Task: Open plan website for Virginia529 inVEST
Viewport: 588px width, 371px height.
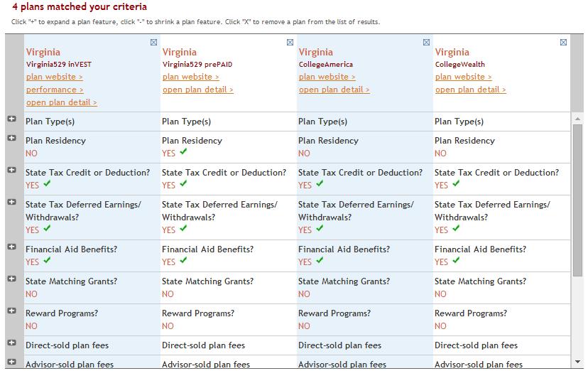Action: pyautogui.click(x=55, y=77)
